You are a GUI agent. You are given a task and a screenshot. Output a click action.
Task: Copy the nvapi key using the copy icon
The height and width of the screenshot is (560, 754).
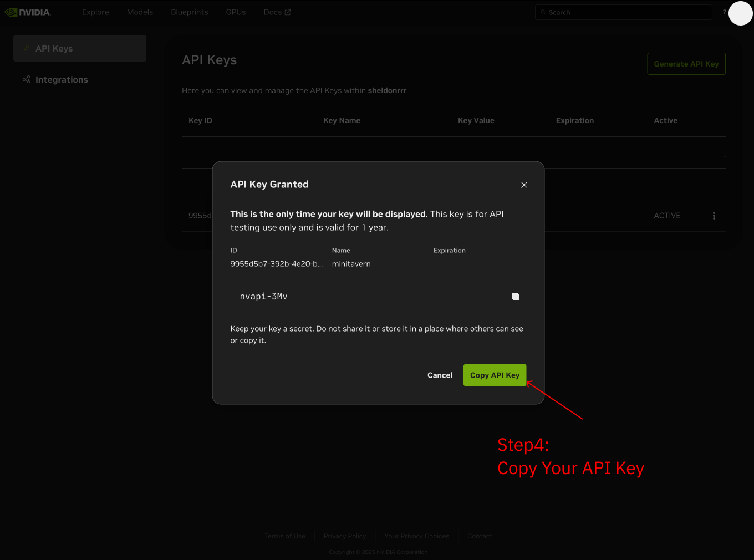[x=515, y=296]
